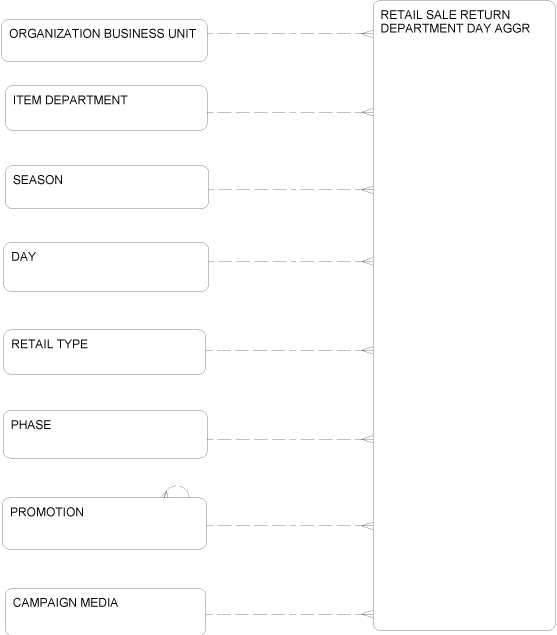Select the ITEM DEPARTMENT entity box
Image resolution: width=557 pixels, height=635 pixels.
[107, 108]
